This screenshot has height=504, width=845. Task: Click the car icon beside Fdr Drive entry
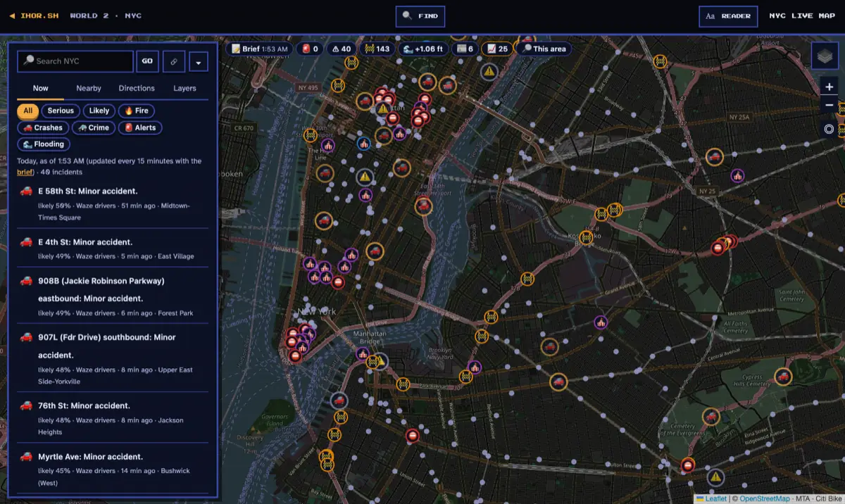click(26, 337)
